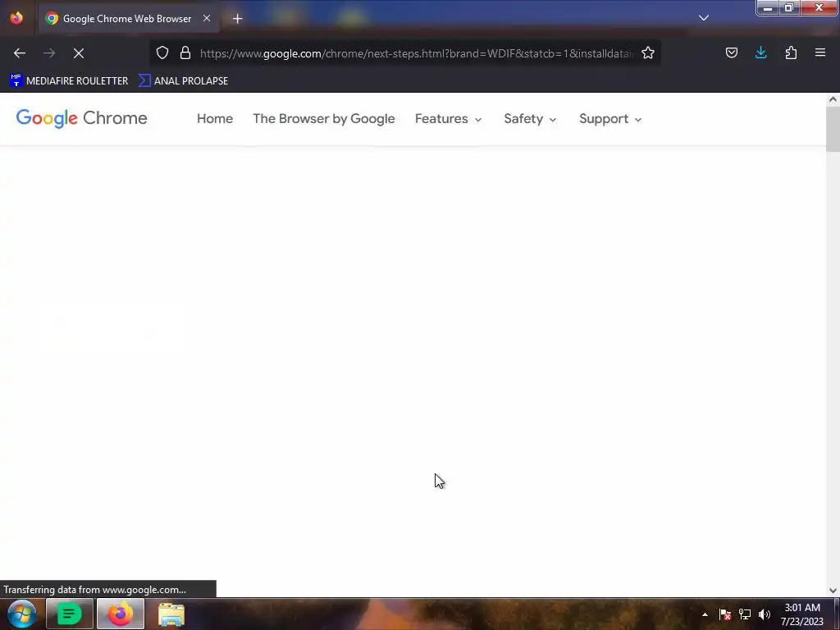Expand the Support dropdown menu
Screen dimensions: 840x630
pyautogui.click(x=610, y=119)
